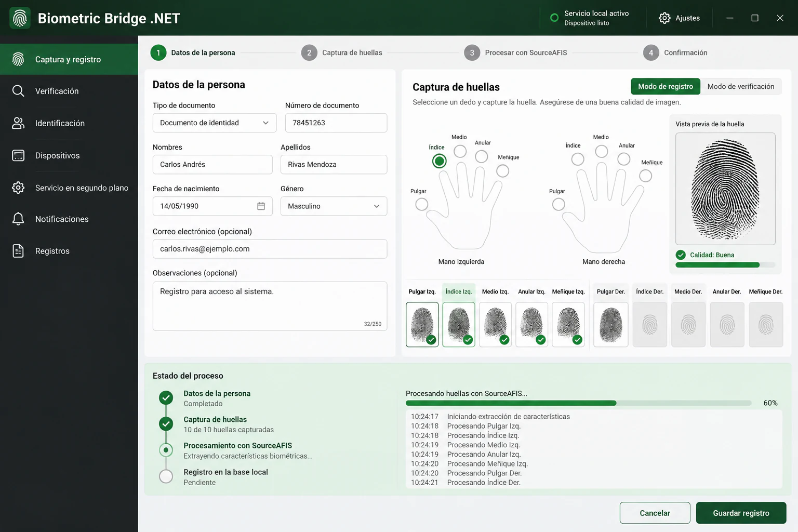Go to step 3 Procesar con SourceAFIS

pos(515,52)
